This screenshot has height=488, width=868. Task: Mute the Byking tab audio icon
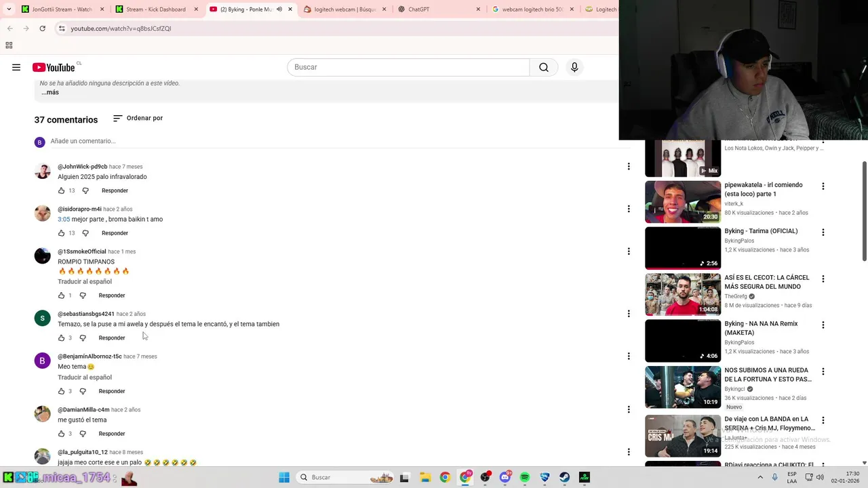279,9
